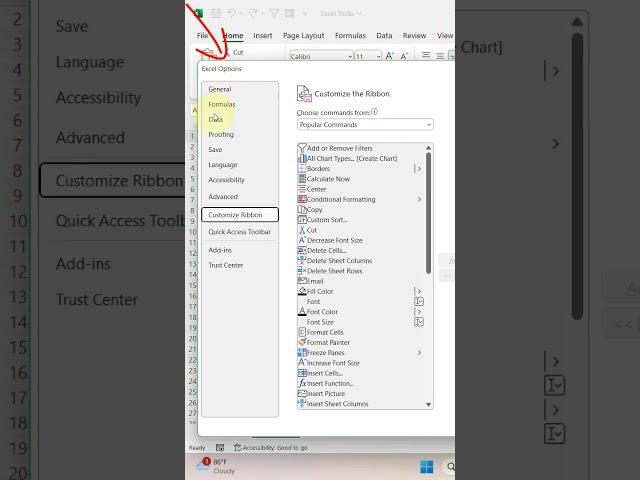Image resolution: width=640 pixels, height=480 pixels.
Task: Select Customize Ribbon in options sidebar
Action: tap(240, 215)
